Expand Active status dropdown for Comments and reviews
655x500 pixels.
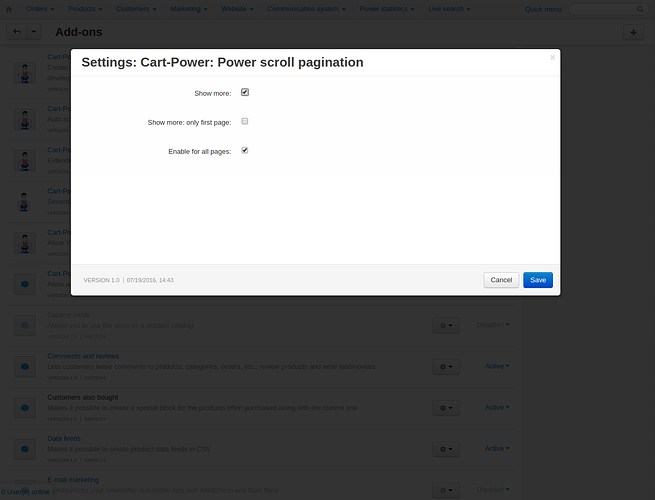point(497,366)
